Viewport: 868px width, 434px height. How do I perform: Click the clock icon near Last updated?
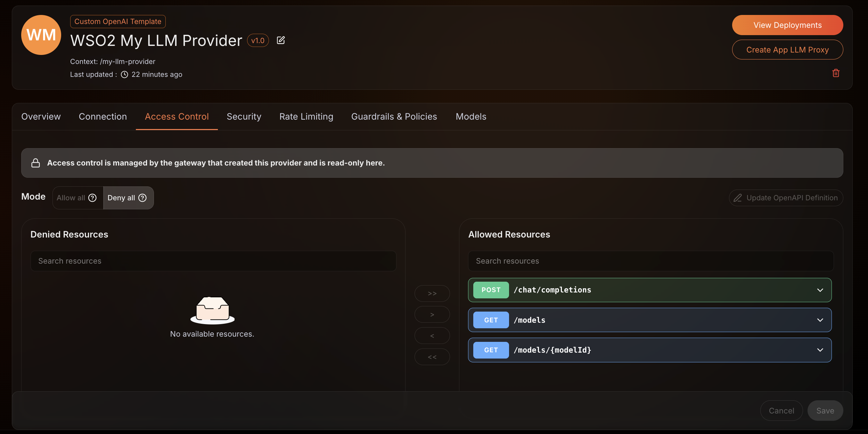pos(124,74)
